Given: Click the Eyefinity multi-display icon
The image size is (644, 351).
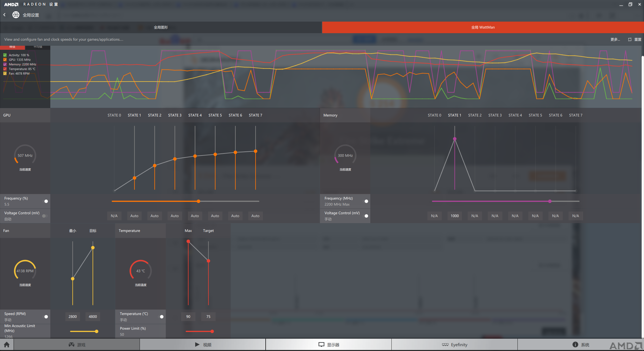Looking at the screenshot, I should coord(445,344).
